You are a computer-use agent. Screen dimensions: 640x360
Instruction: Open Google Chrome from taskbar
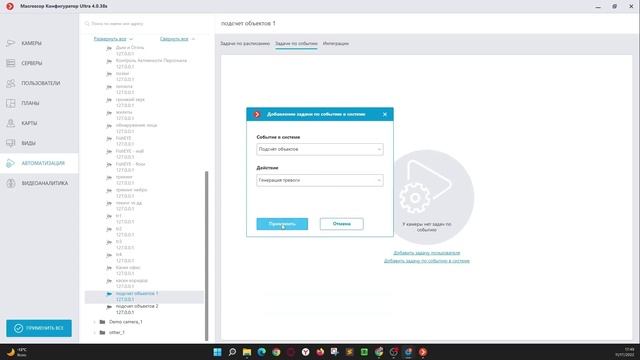click(x=276, y=352)
